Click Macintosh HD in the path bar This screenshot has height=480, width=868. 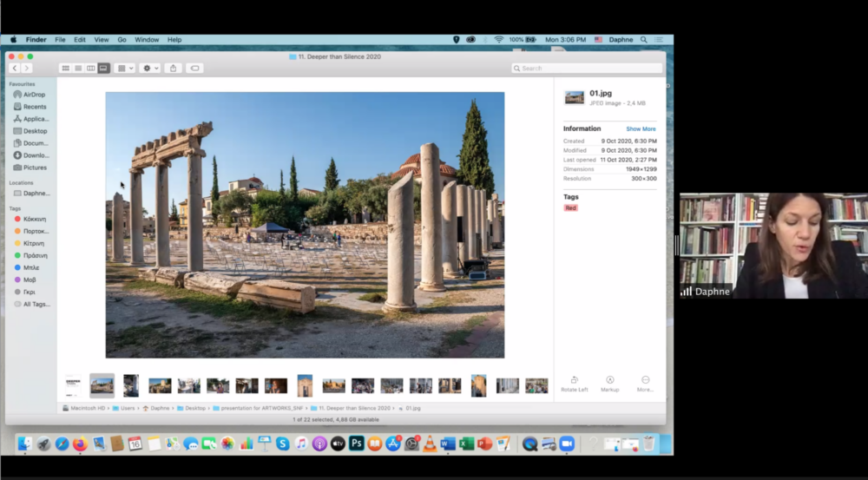click(83, 409)
